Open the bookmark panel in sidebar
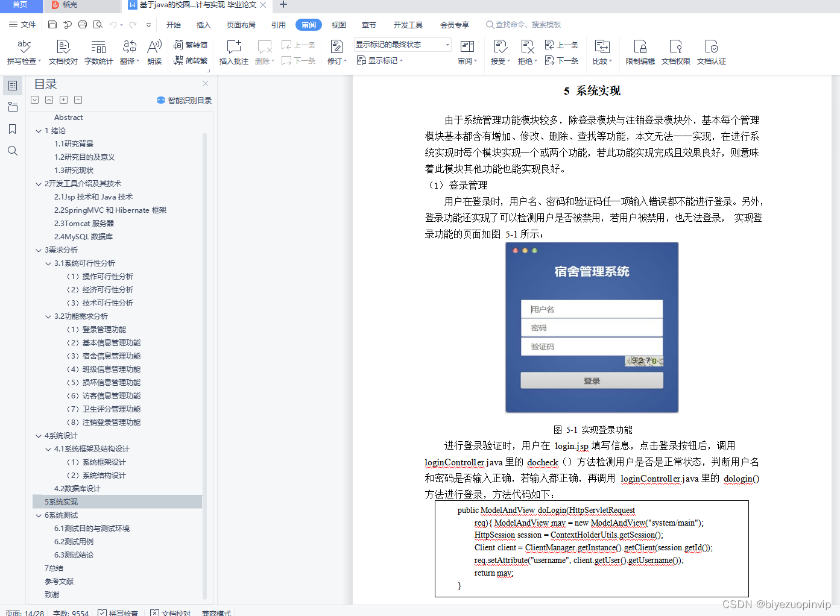Screen dimensions: 840x616 (x=13, y=128)
